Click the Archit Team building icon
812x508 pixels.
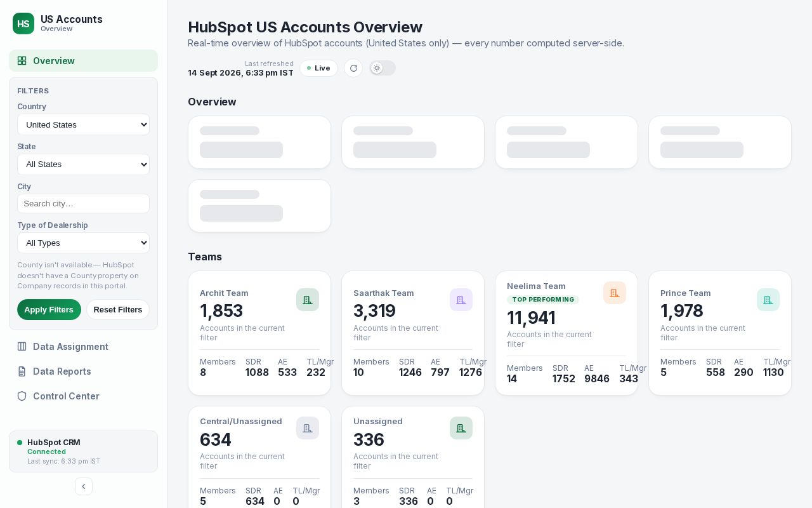click(308, 300)
